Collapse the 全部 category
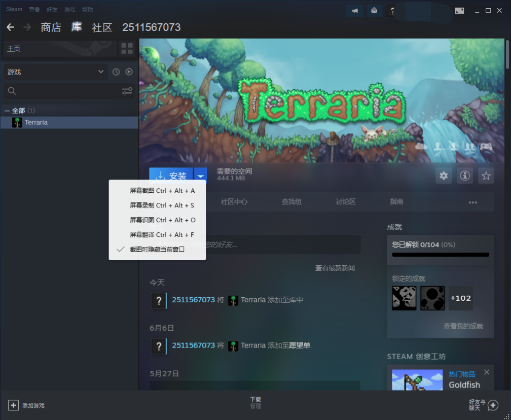This screenshot has width=511, height=420. (x=7, y=111)
